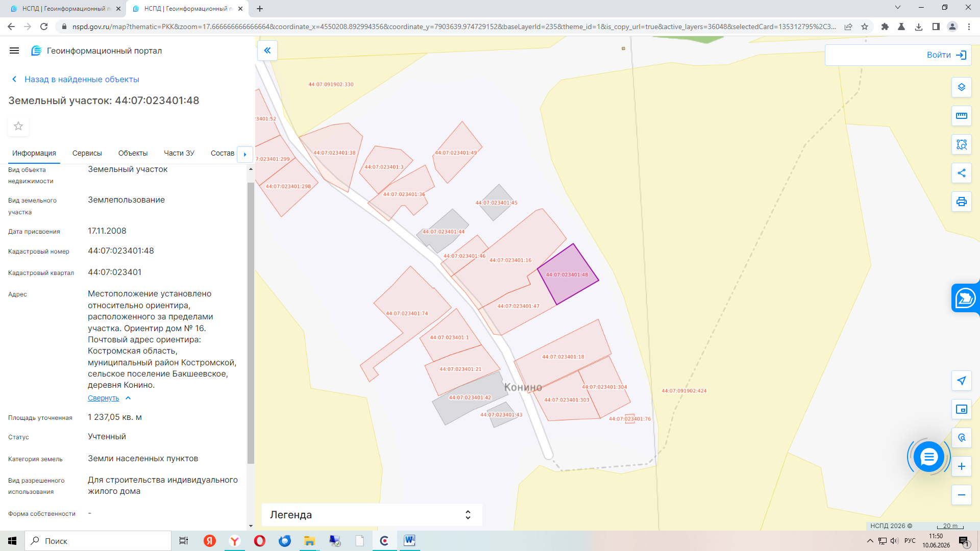980x551 pixels.
Task: Select highlighted parcel 44:07:023401:48 on map
Action: click(x=568, y=274)
